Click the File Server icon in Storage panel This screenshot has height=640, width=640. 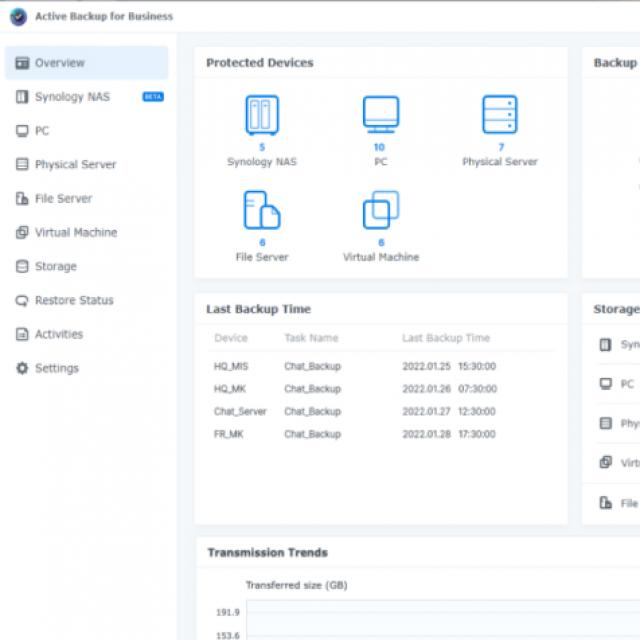605,503
